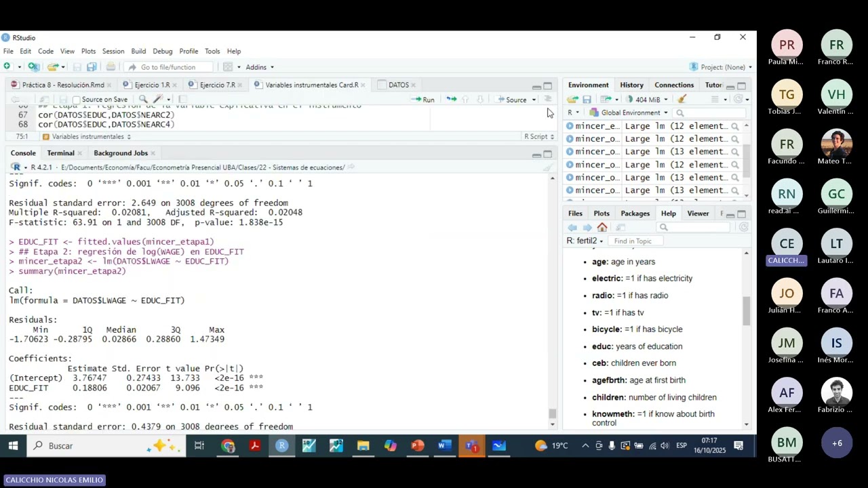Switch to the History tab

[x=631, y=85]
